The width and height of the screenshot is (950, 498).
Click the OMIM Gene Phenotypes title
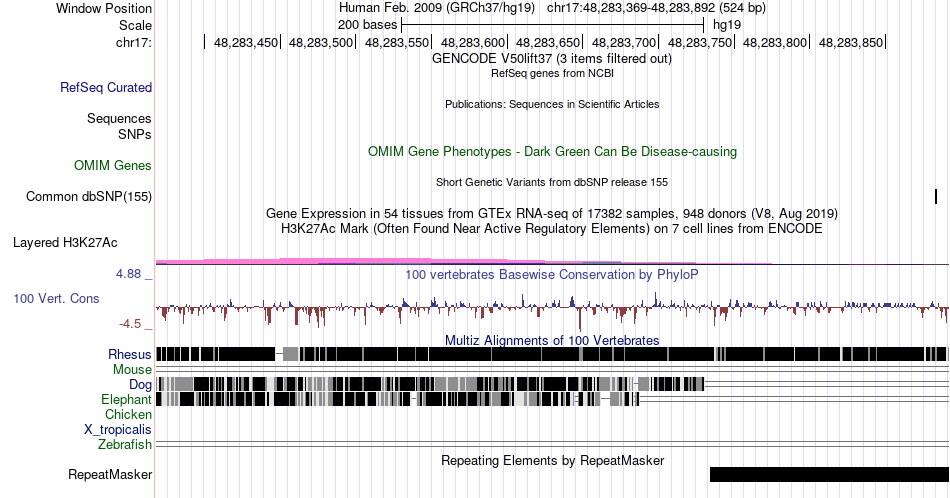(552, 151)
